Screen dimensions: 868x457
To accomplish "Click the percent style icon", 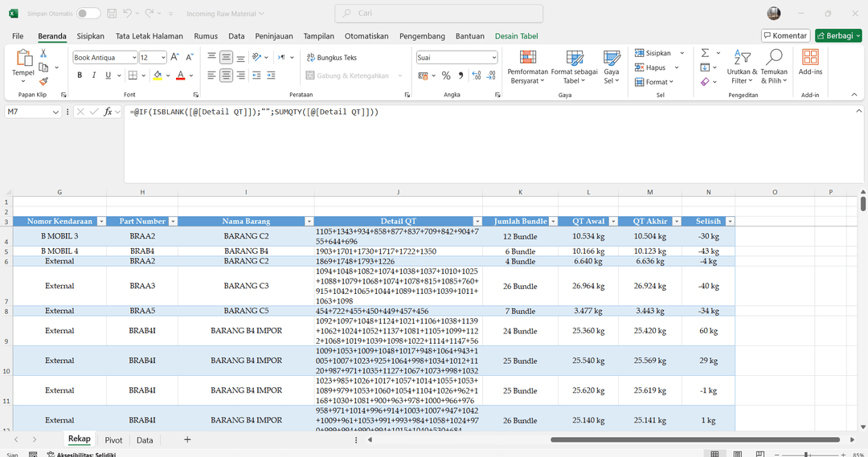I will [x=446, y=75].
